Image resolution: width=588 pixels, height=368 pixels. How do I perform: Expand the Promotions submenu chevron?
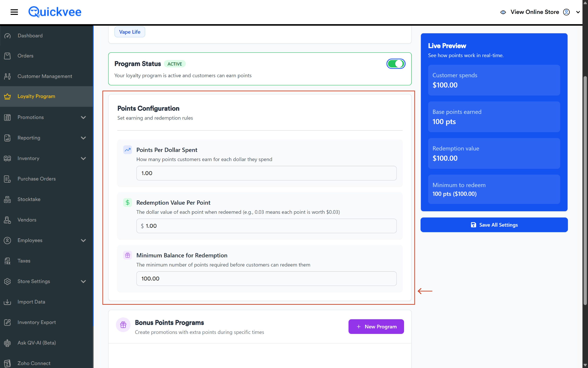coord(83,117)
